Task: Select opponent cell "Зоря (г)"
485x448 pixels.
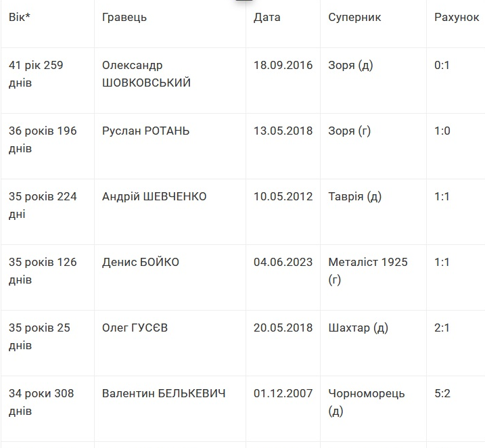Action: pos(350,131)
